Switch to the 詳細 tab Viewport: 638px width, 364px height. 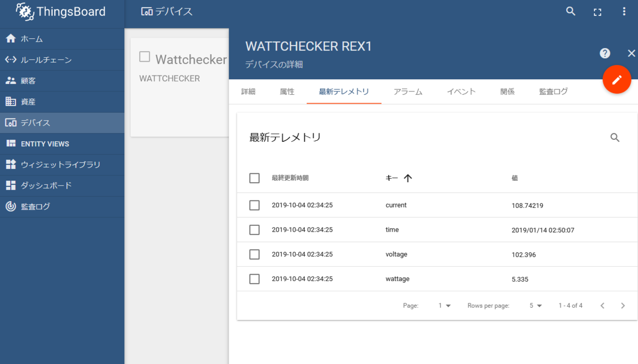click(x=248, y=91)
